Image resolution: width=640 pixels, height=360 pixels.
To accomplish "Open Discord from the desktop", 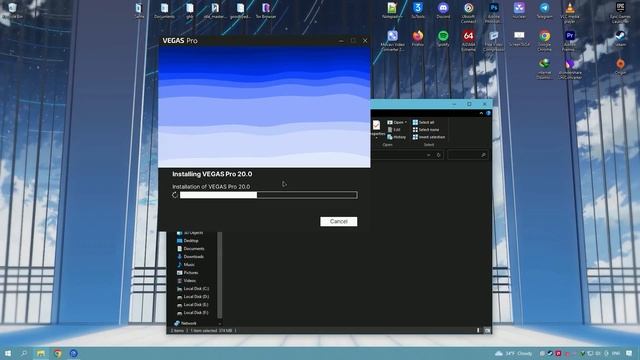I will [443, 10].
